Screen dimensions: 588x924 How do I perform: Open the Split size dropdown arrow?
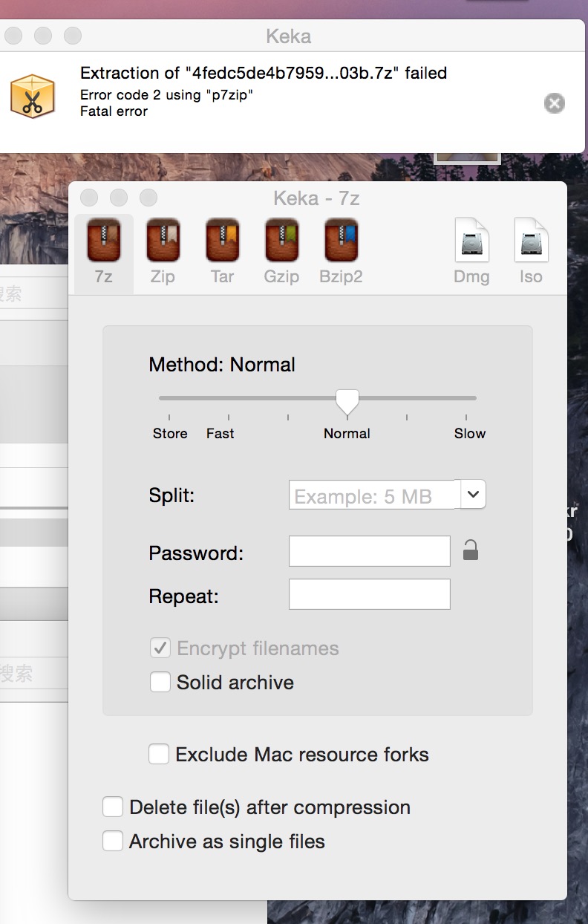click(x=474, y=494)
